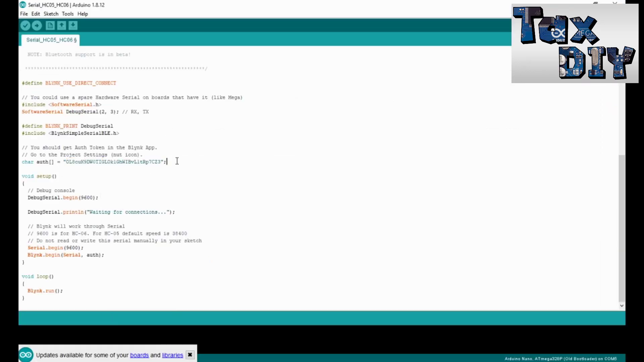Click the Arduino icon in the update notification
The height and width of the screenshot is (362, 644).
(x=26, y=355)
